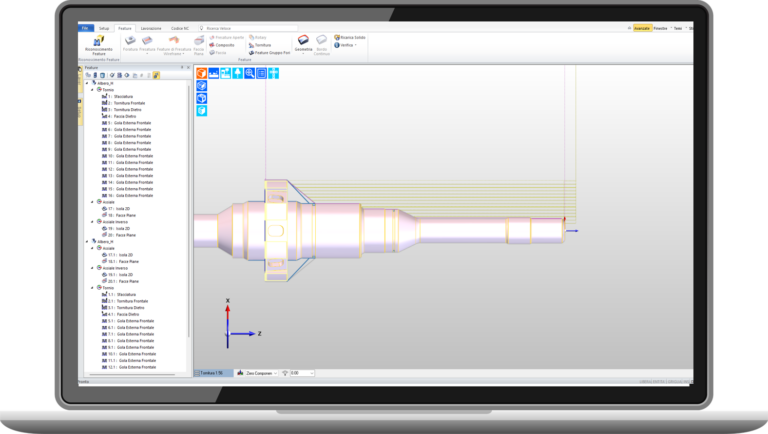Click the lowest cube icon in viewport column
The height and width of the screenshot is (434, 768).
coord(201,111)
